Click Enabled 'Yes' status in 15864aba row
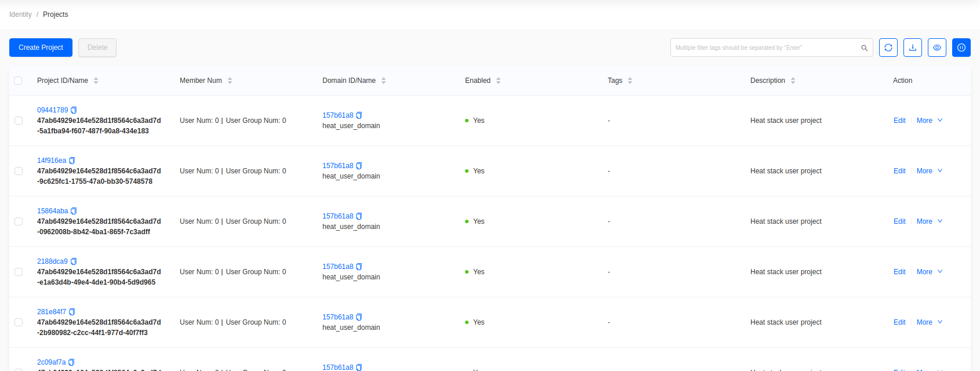Image resolution: width=980 pixels, height=371 pixels. click(475, 221)
